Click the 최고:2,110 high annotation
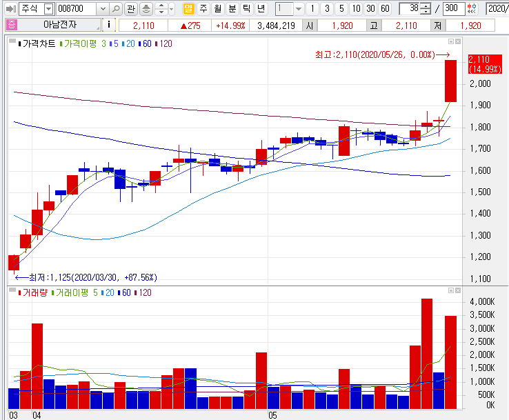The image size is (509, 420). [x=382, y=54]
